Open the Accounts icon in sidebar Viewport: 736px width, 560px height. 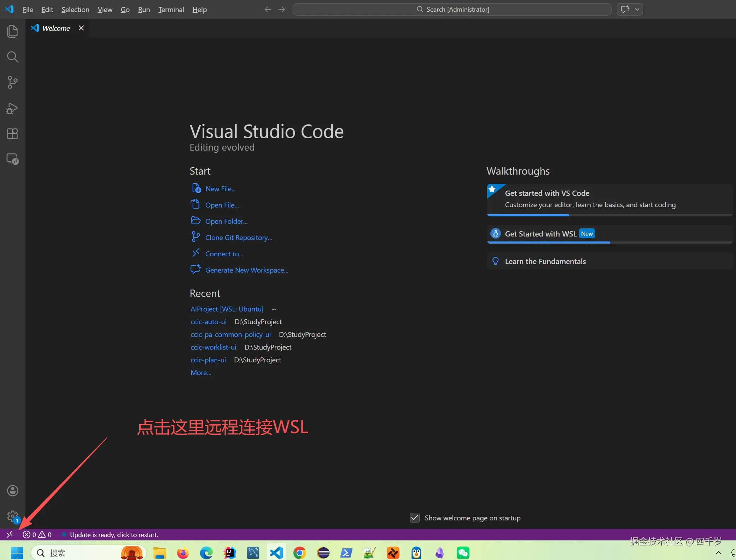coord(13,490)
